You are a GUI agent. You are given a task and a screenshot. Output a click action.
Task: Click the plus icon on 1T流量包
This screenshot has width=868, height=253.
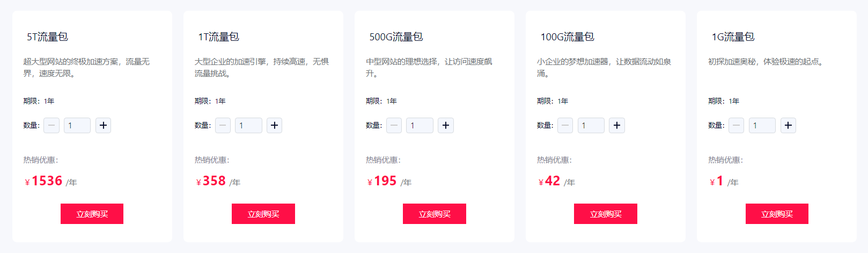274,125
